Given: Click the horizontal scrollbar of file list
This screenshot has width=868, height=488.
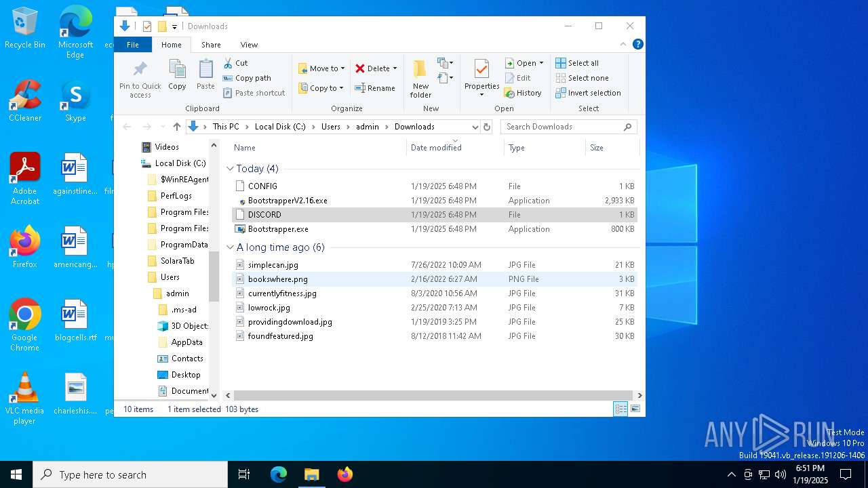Looking at the screenshot, I should (x=434, y=395).
